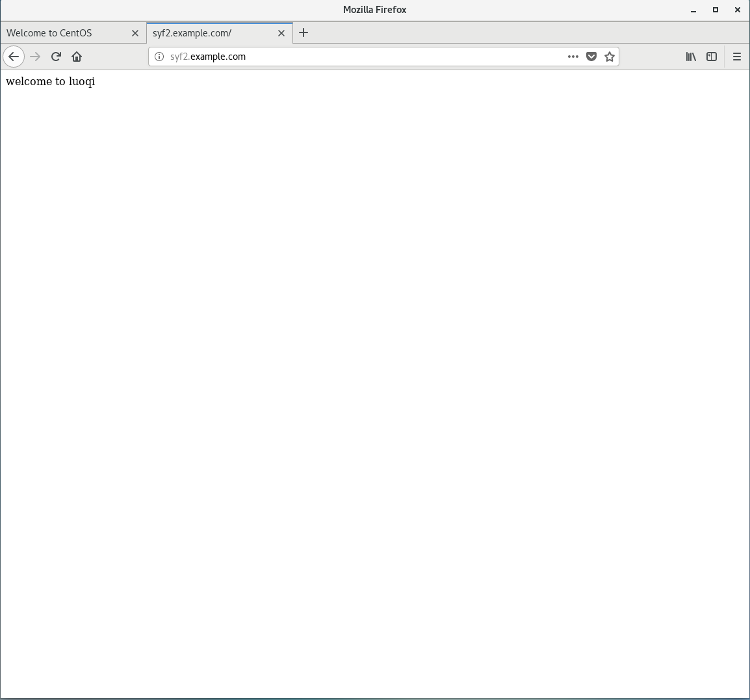Open the Firefox hamburger menu
The image size is (750, 700).
coord(736,57)
